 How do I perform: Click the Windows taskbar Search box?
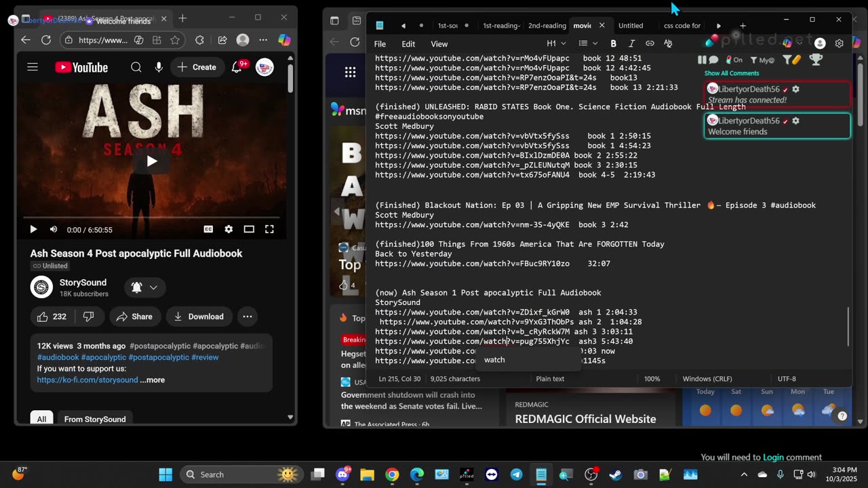point(241,474)
